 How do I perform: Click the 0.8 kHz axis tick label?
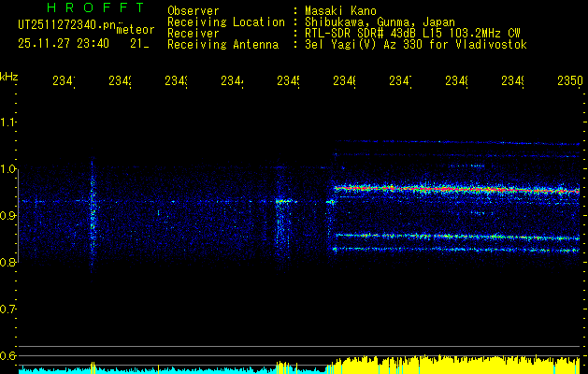(x=7, y=262)
